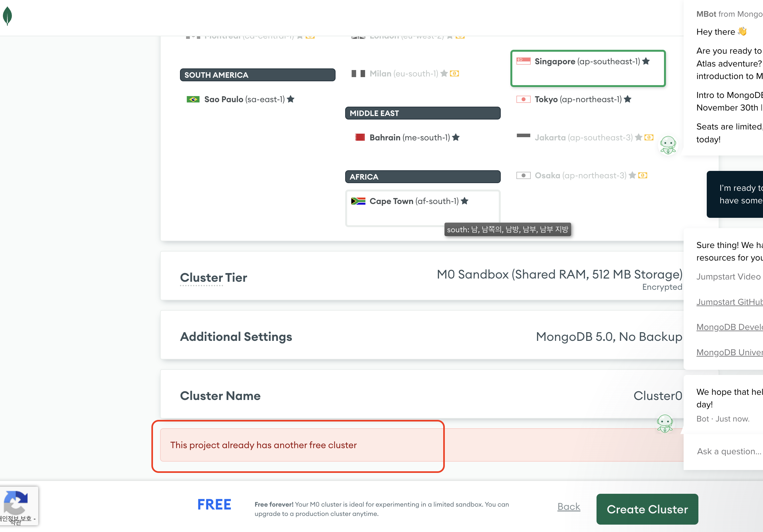Click the MongoDB leaf logo

coord(7,16)
